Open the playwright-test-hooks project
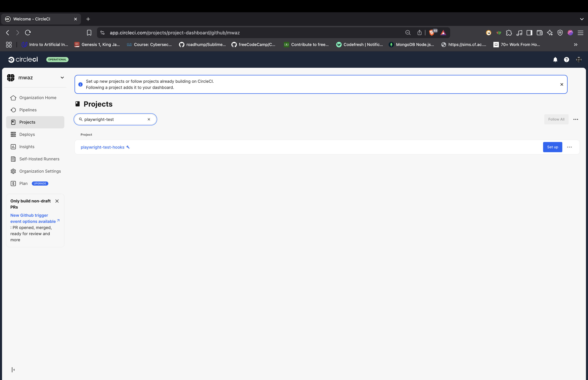588x380 pixels. pos(102,147)
